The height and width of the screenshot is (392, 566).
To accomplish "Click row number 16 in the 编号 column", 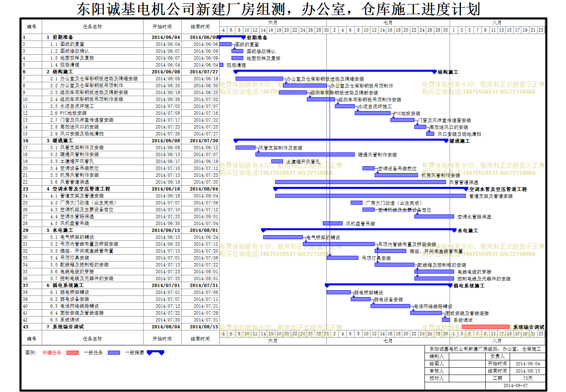I will 26,141.
